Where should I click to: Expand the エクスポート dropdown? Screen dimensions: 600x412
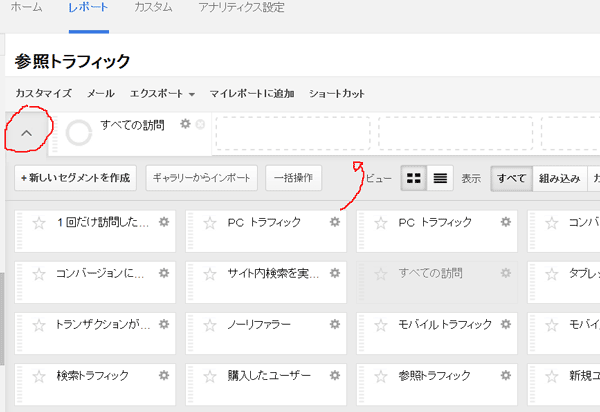162,93
